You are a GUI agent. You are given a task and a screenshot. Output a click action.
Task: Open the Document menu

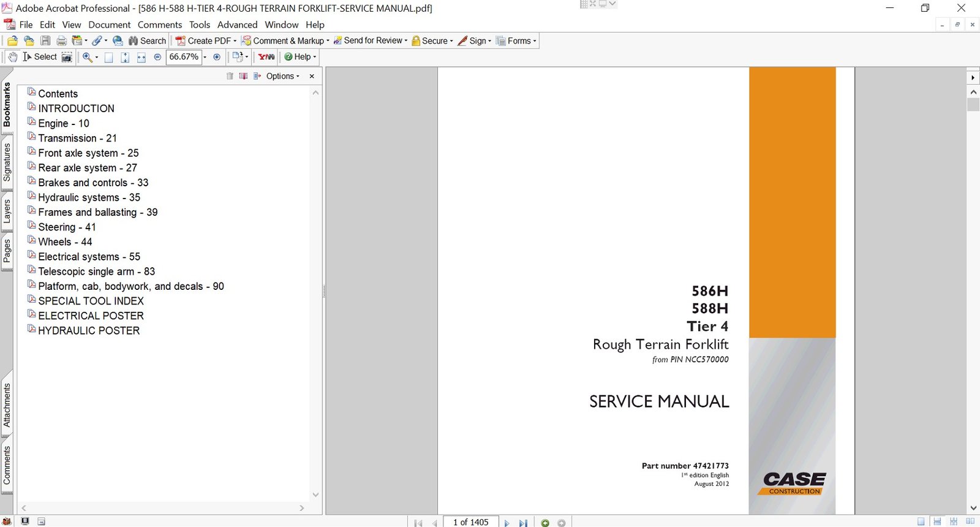pyautogui.click(x=109, y=25)
